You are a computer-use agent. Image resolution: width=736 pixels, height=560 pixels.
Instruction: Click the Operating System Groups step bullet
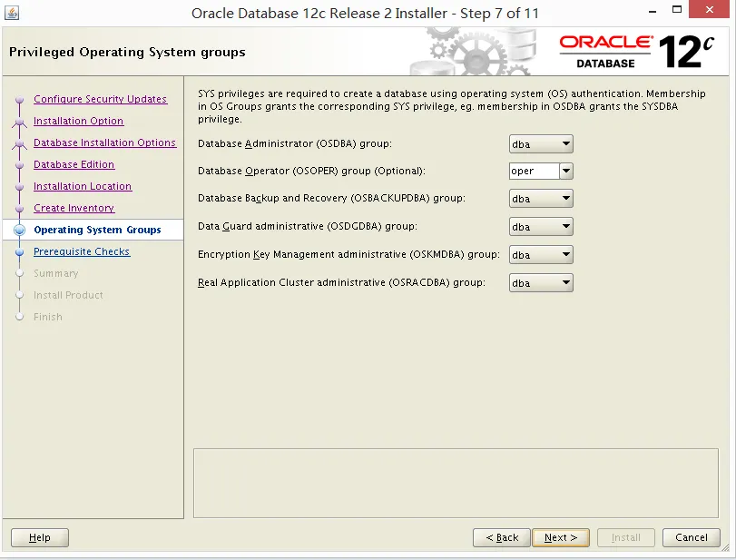19,230
